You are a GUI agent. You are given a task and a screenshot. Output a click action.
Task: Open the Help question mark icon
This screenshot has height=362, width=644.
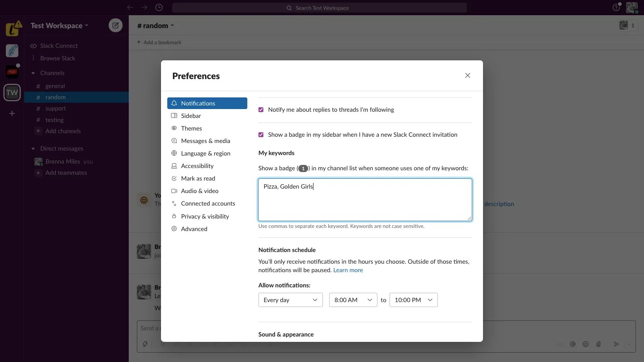[616, 8]
